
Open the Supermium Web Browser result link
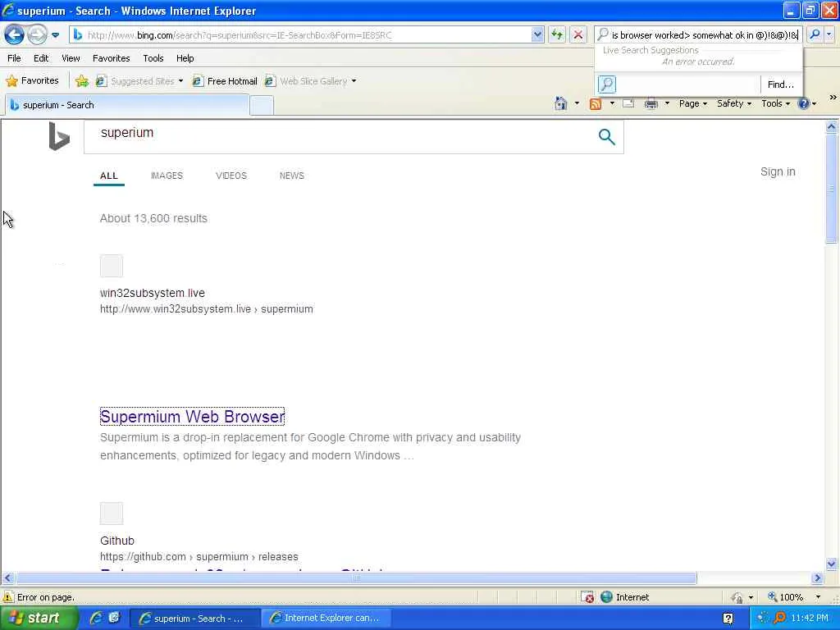pyautogui.click(x=192, y=416)
